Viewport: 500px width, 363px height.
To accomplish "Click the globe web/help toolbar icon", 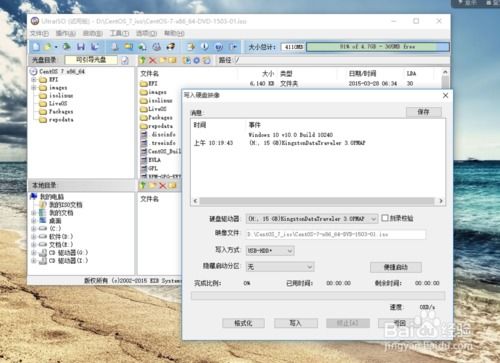I will [219, 47].
